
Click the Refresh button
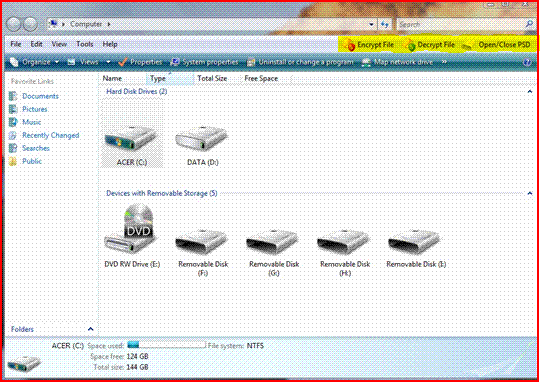[x=385, y=24]
